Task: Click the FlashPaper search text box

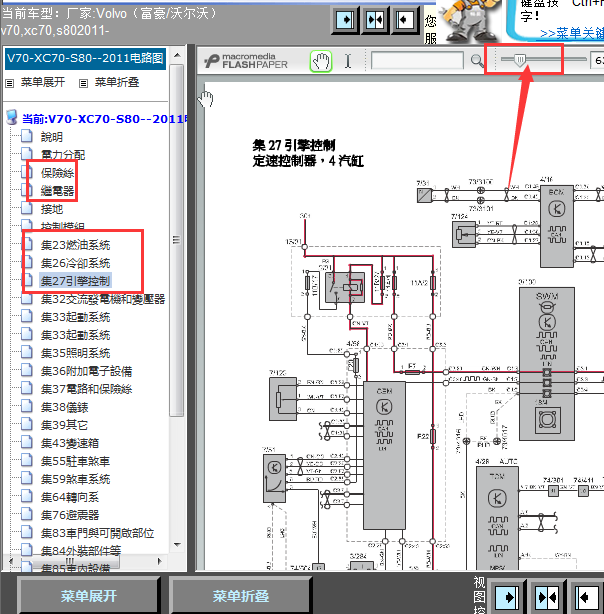Action: tap(417, 61)
